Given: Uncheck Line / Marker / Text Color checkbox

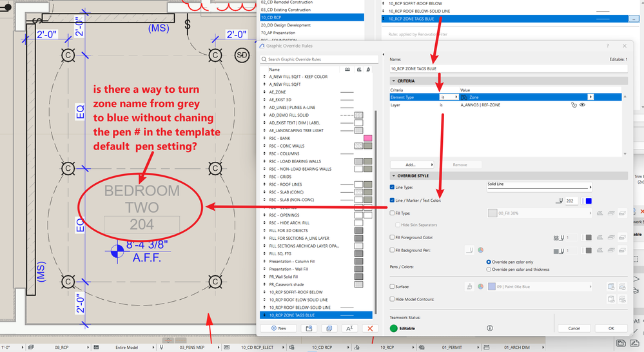Looking at the screenshot, I should (x=392, y=200).
